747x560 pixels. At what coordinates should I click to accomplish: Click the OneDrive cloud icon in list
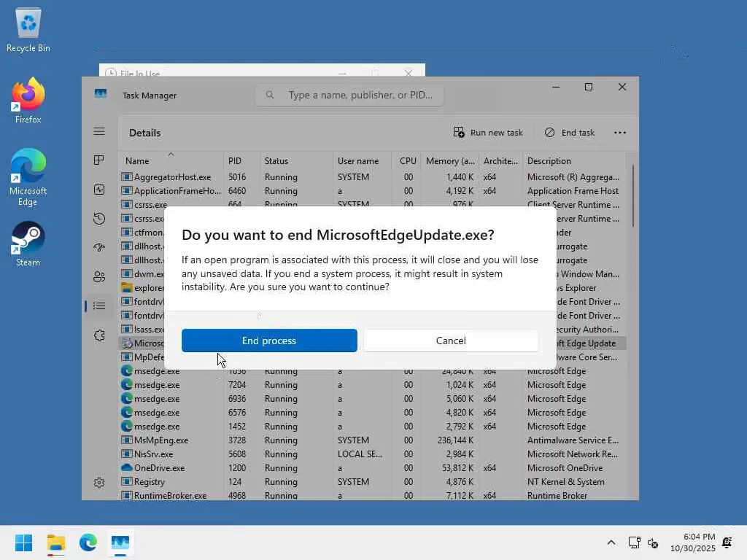(127, 467)
